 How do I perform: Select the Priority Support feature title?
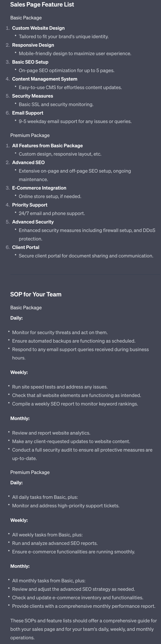point(29,205)
